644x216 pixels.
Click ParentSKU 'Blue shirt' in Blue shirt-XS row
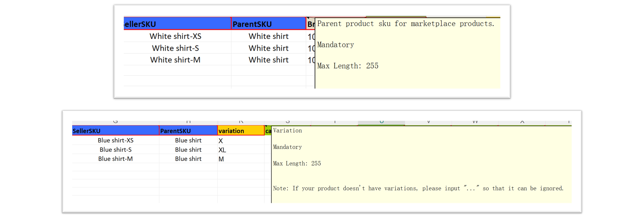(x=188, y=140)
